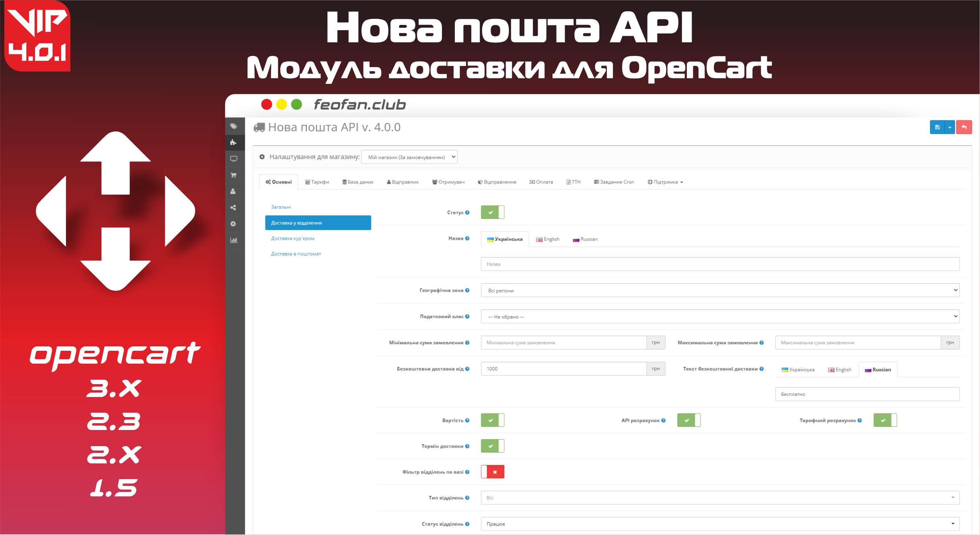Open the Статус відділень dropdown
The height and width of the screenshot is (535, 980).
coord(720,524)
